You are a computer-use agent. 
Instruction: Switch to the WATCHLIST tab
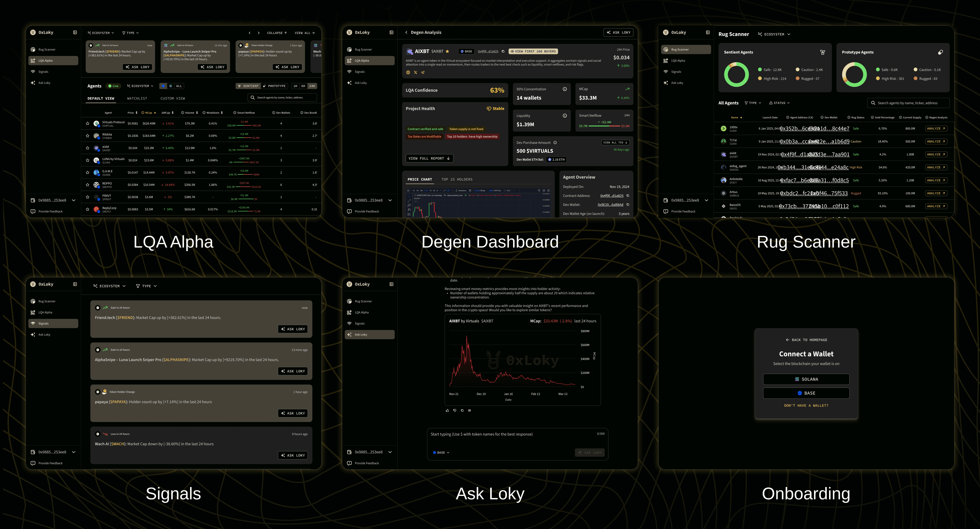pos(137,98)
